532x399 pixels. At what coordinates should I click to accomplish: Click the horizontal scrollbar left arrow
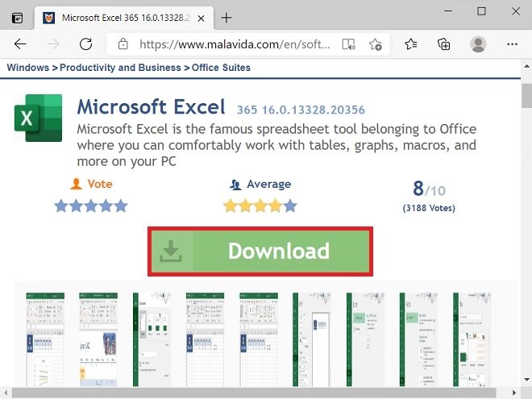[x=6, y=393]
